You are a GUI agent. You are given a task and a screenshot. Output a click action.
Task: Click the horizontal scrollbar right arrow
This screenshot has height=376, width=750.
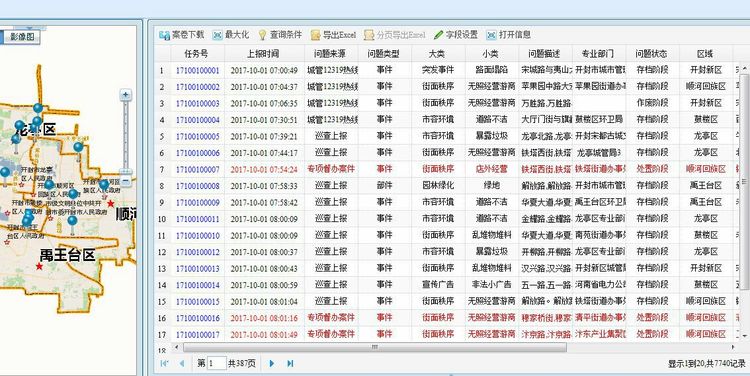point(733,347)
